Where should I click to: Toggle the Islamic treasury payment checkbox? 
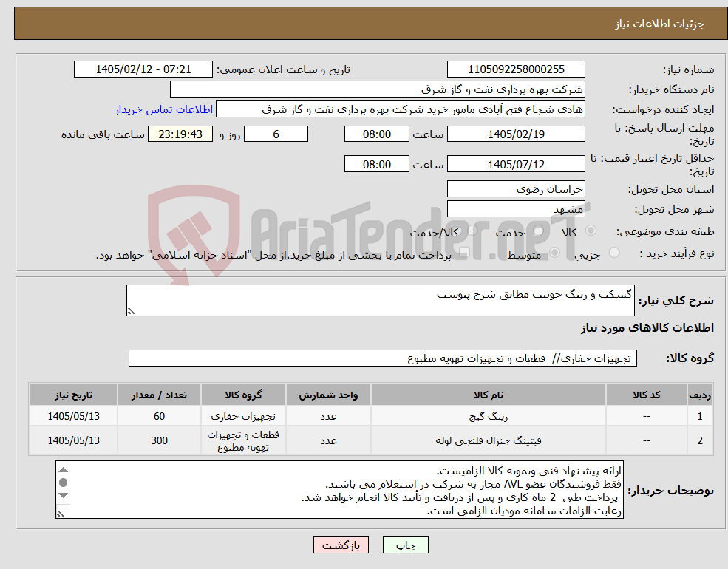click(464, 253)
